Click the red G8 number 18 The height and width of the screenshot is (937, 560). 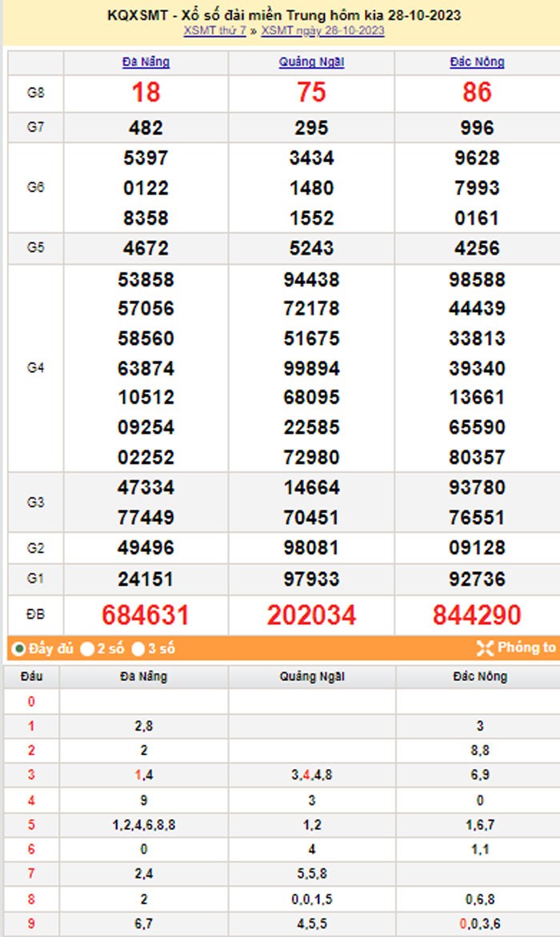tap(146, 93)
